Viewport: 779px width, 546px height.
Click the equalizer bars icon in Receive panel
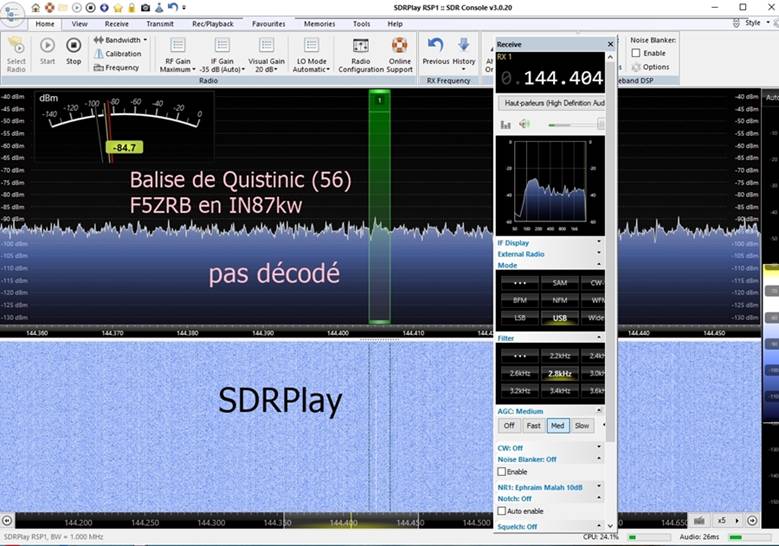pyautogui.click(x=505, y=124)
